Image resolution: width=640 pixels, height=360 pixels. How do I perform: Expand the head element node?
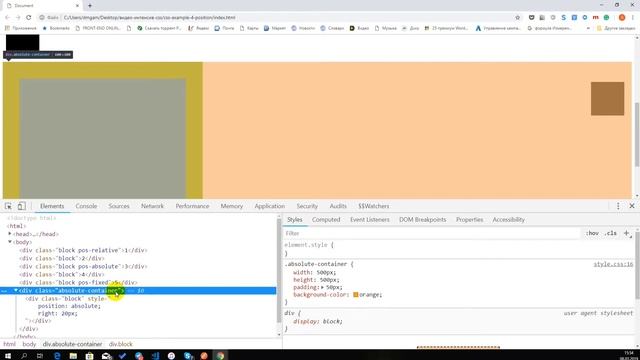(x=10, y=234)
